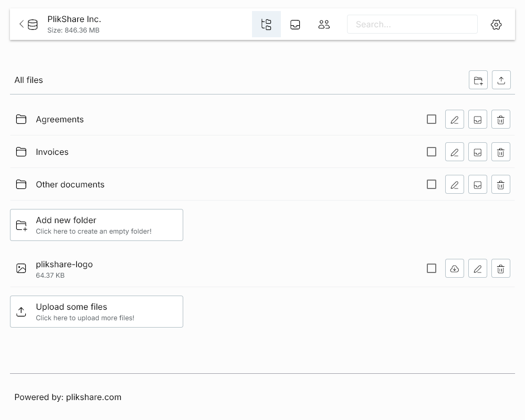Create a box from Agreements folder
The width and height of the screenshot is (525, 420).
click(x=478, y=119)
